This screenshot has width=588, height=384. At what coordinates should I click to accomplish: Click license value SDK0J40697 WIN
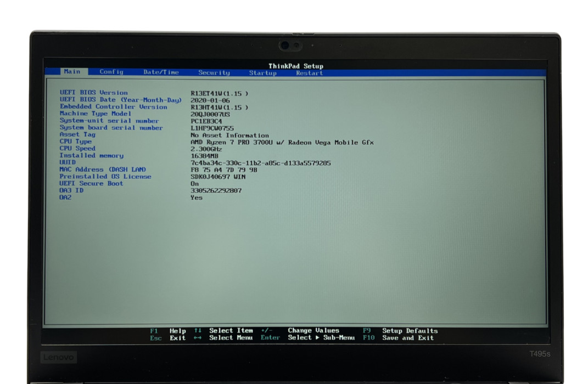pos(218,177)
